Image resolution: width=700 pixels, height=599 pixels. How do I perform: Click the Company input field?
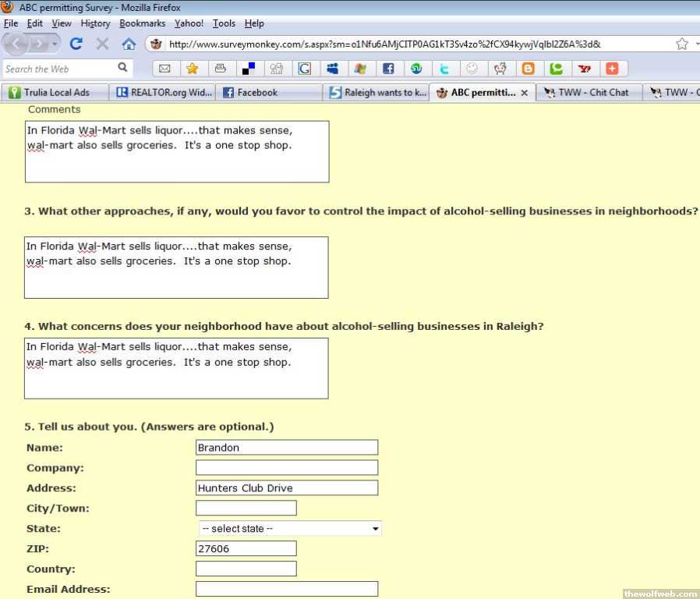click(x=286, y=468)
